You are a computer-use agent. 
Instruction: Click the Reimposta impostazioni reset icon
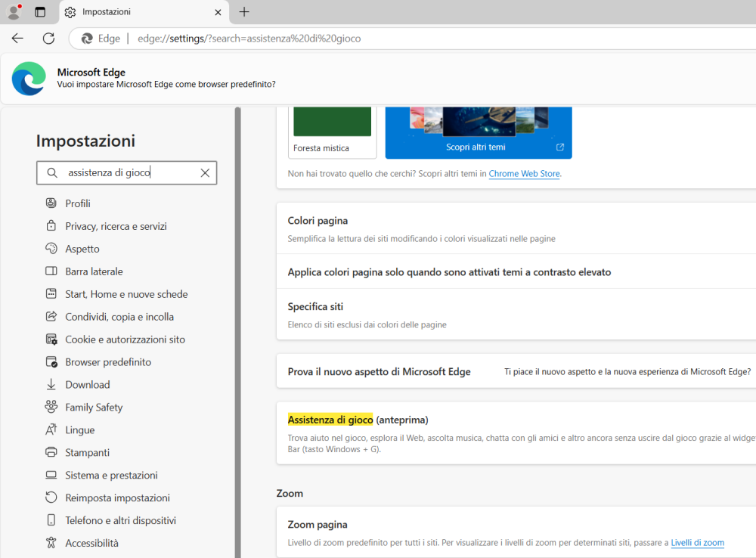click(51, 498)
